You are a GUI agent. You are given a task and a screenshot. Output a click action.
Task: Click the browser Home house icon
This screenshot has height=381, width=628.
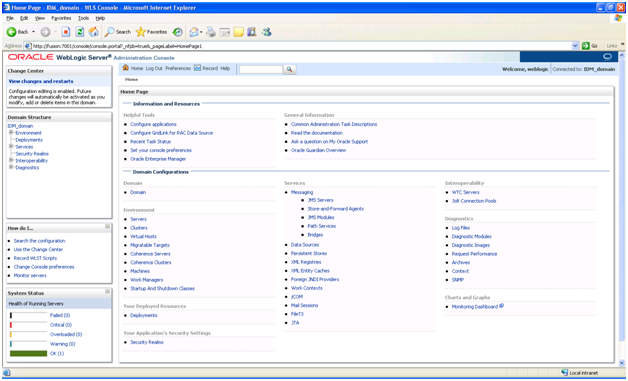point(94,32)
